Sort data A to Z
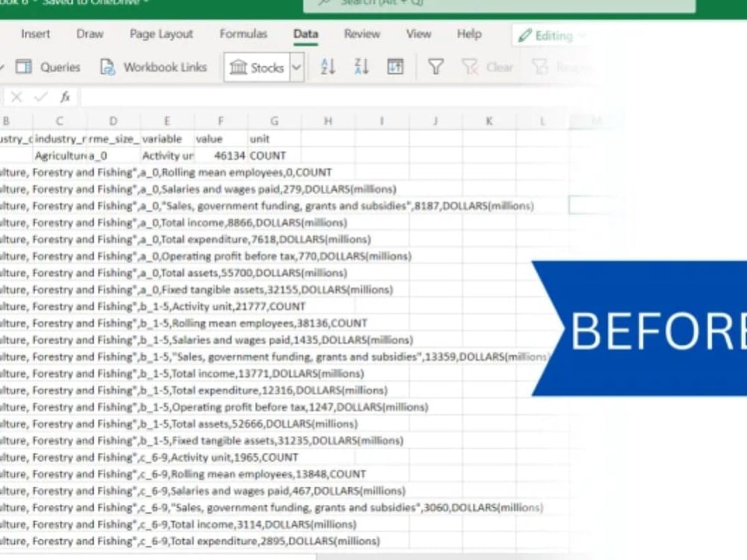 (327, 66)
